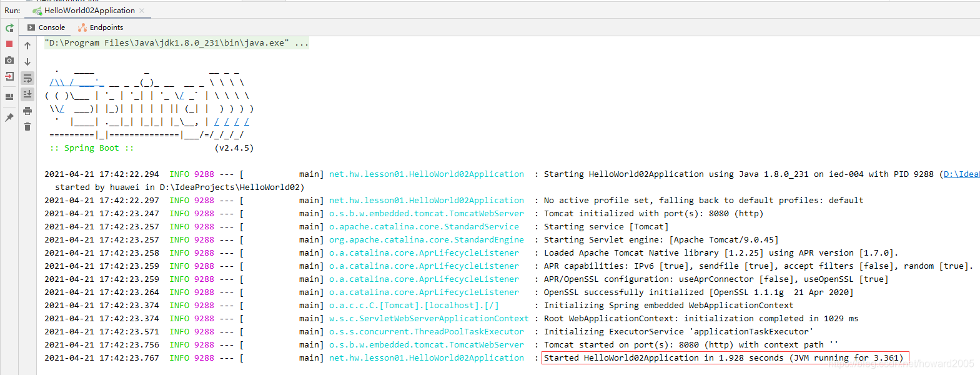The image size is (980, 375).
Task: Click 'OpenSSL successfully initialized' log message
Action: click(x=698, y=292)
